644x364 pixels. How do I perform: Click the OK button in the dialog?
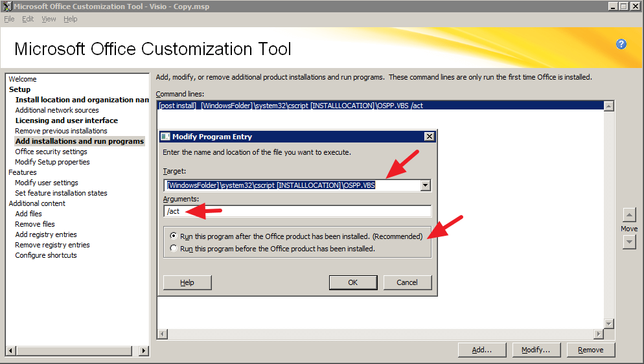pyautogui.click(x=353, y=282)
